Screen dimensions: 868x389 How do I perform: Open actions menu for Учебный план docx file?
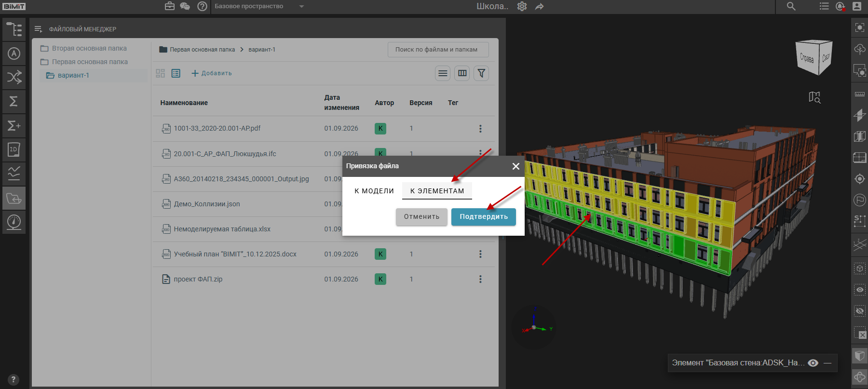480,254
